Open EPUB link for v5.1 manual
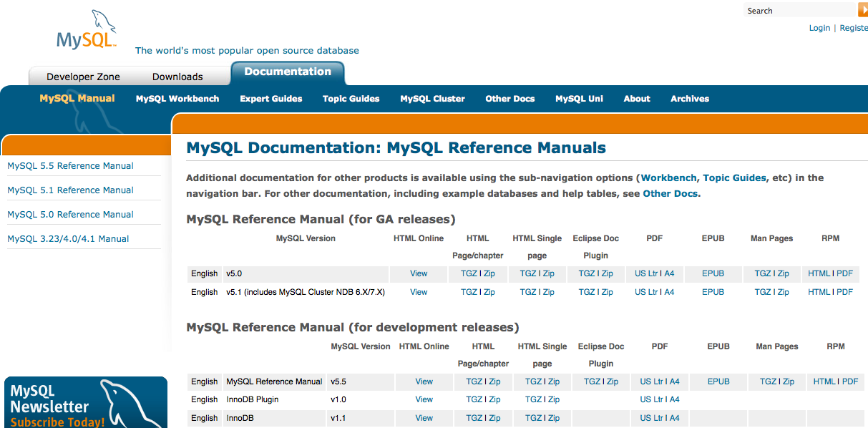Viewport: 868px width, 428px height. click(713, 292)
